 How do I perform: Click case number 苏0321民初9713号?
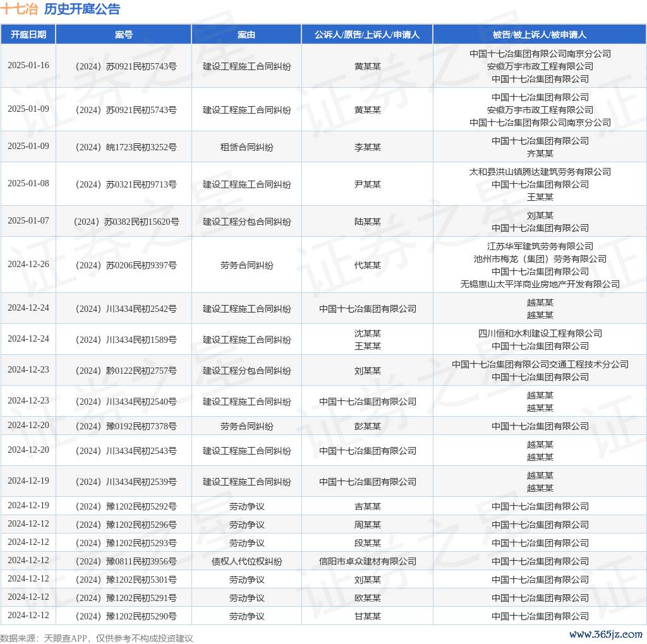(x=126, y=184)
